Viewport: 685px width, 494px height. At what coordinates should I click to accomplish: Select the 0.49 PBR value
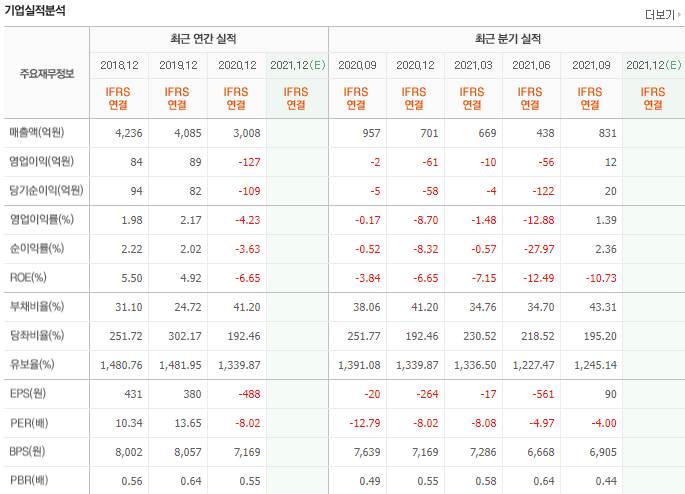coord(370,481)
